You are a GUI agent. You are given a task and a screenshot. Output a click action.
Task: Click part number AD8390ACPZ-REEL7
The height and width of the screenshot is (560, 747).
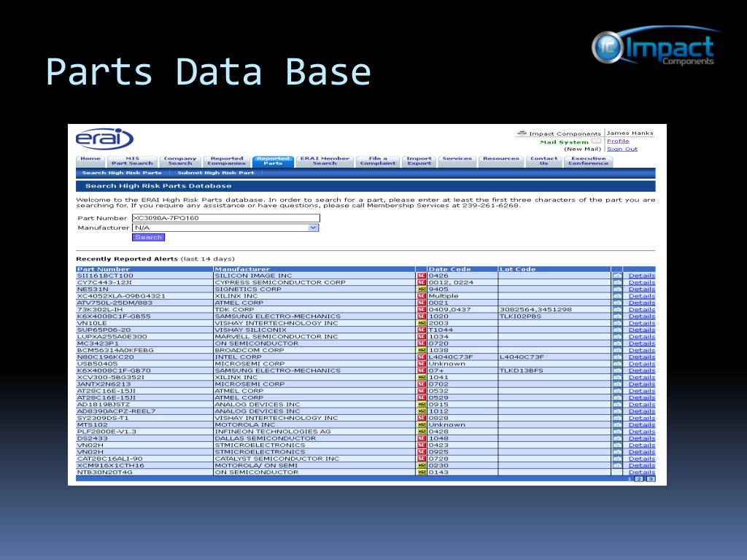pyautogui.click(x=116, y=411)
